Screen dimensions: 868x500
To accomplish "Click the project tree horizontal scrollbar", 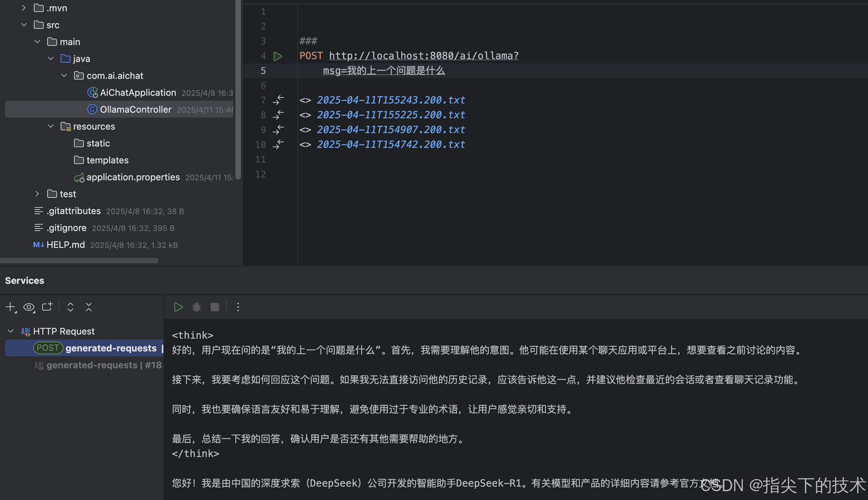I will pyautogui.click(x=79, y=261).
